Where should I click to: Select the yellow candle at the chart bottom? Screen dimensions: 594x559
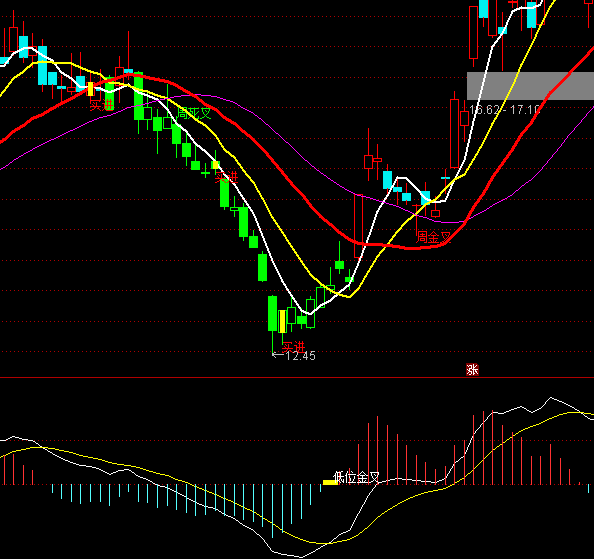[x=282, y=322]
